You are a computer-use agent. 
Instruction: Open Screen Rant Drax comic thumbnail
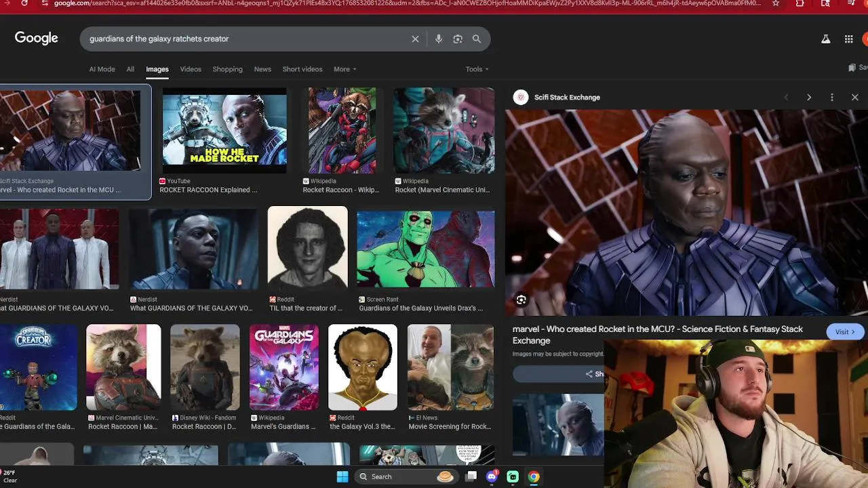tap(426, 248)
